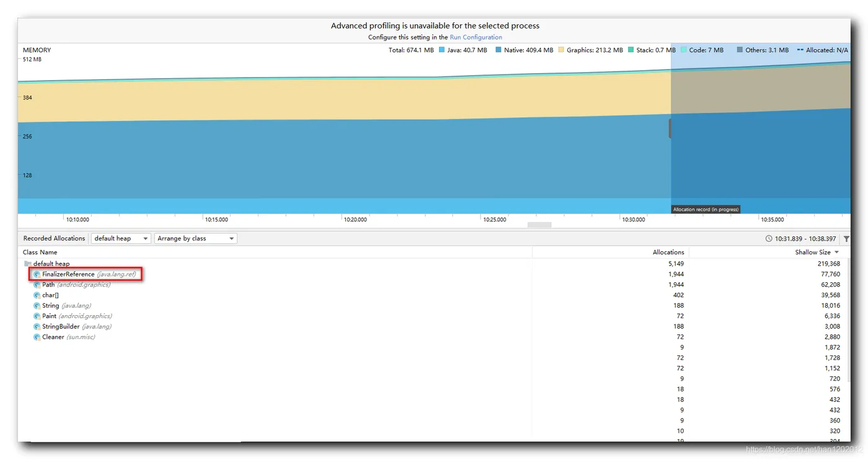Click the default heap folder icon

tap(28, 264)
